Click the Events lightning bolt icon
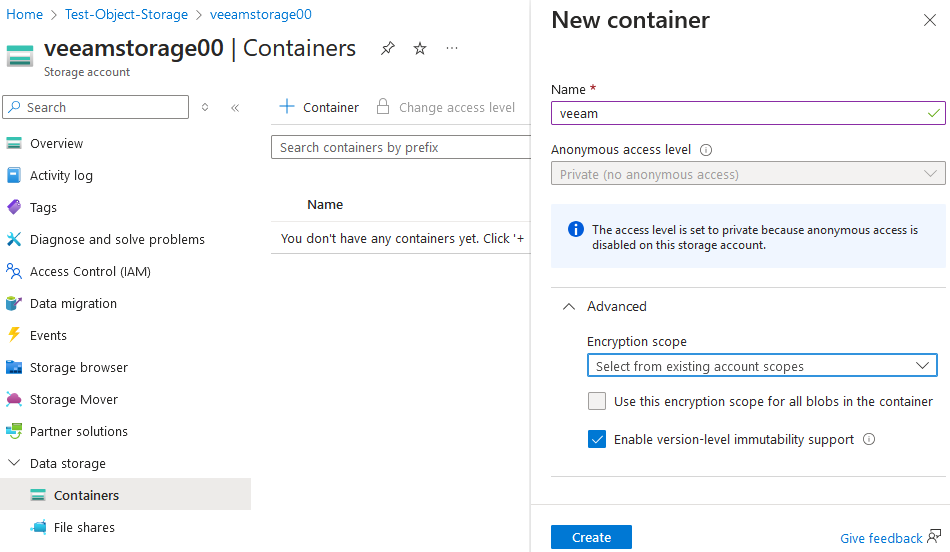 click(x=14, y=334)
